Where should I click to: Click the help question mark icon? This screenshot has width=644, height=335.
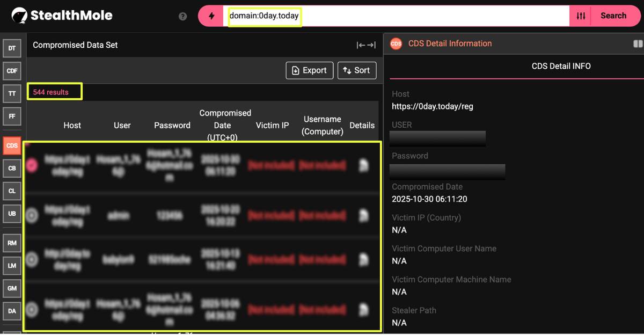coord(182,16)
